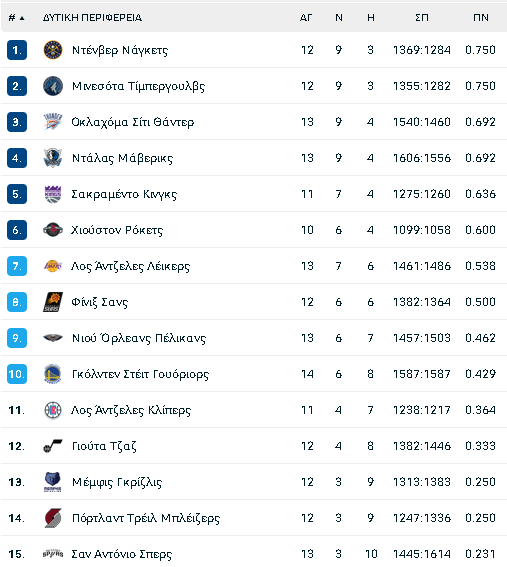Image resolution: width=507 pixels, height=567 pixels.
Task: Click the Sacramento Kings logo
Action: (53, 194)
